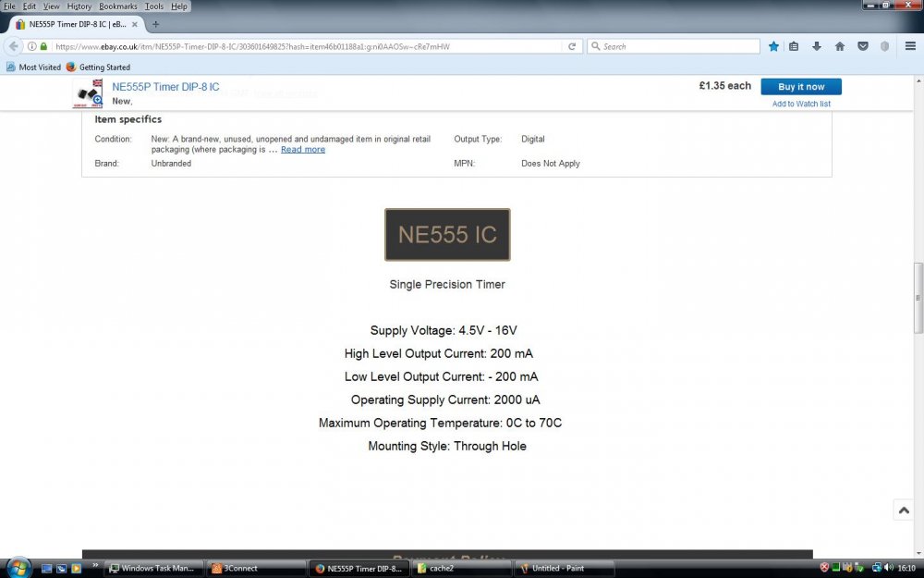Open the Help menu

coord(179,6)
